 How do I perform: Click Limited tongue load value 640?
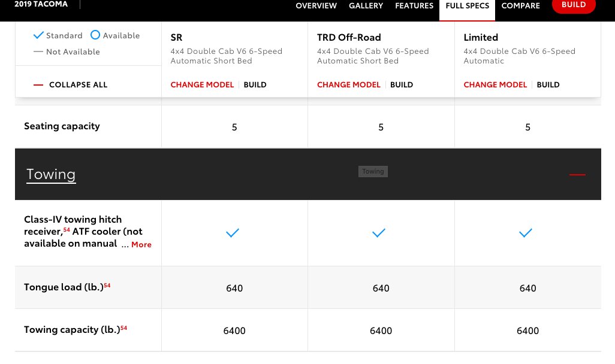[x=527, y=288]
